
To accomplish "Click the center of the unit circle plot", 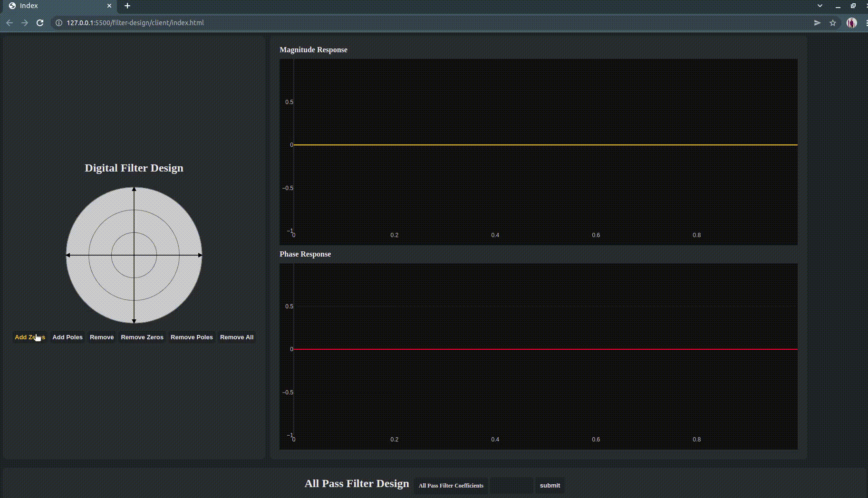I will point(134,255).
